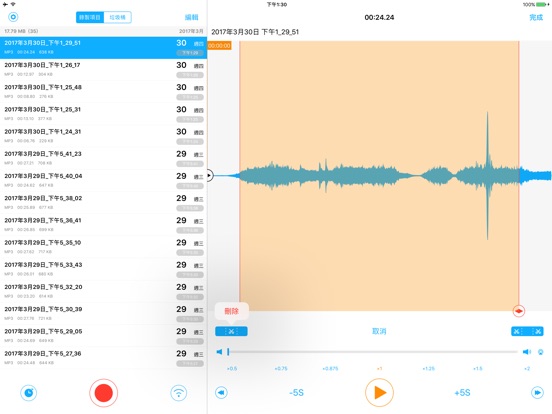Click the editor title 2017年3月30日 下午1_29_51
552x414 pixels.
click(x=255, y=32)
